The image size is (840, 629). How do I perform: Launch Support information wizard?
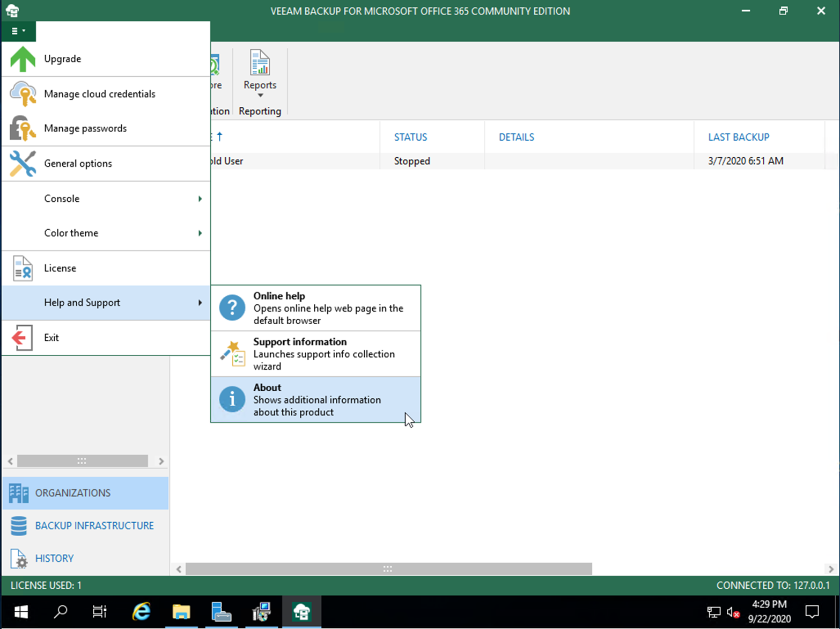coord(315,354)
